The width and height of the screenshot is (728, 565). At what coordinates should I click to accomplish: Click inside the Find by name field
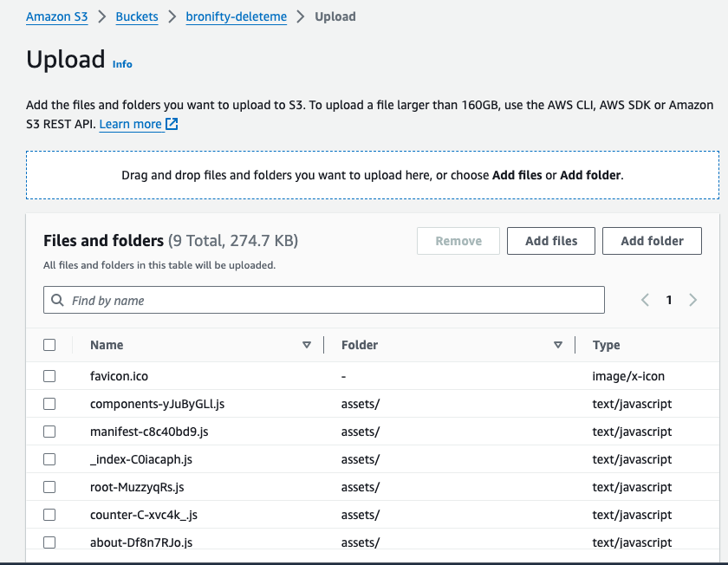click(x=260, y=299)
